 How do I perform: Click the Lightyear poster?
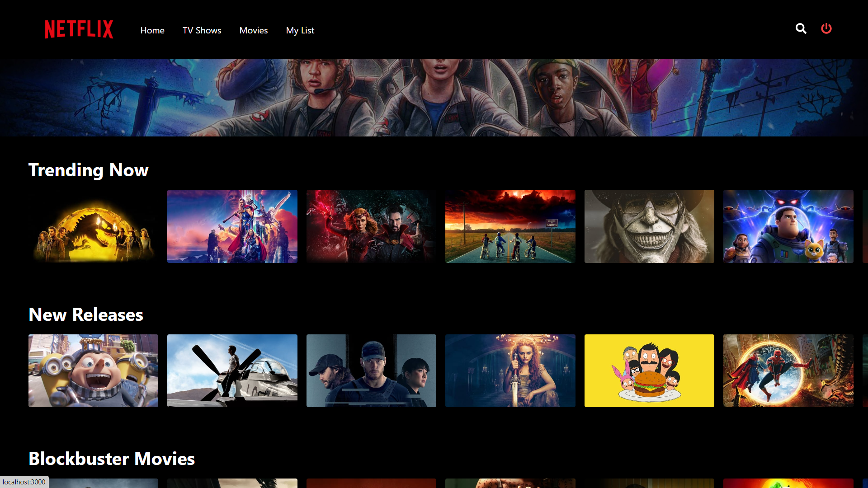pos(788,226)
